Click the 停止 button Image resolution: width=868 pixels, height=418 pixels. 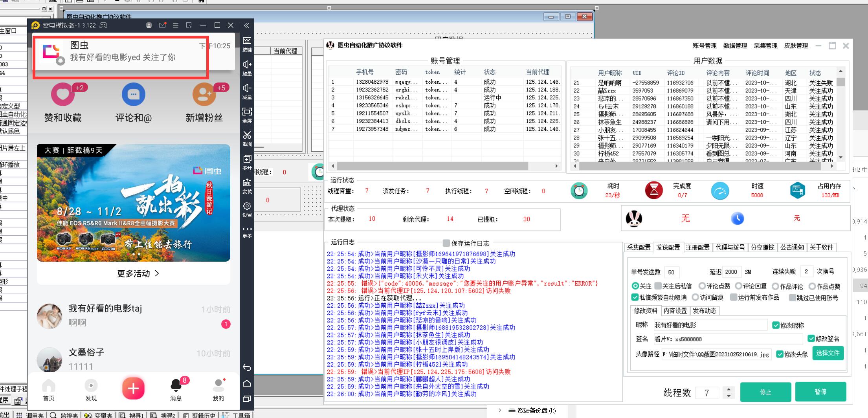tap(765, 392)
